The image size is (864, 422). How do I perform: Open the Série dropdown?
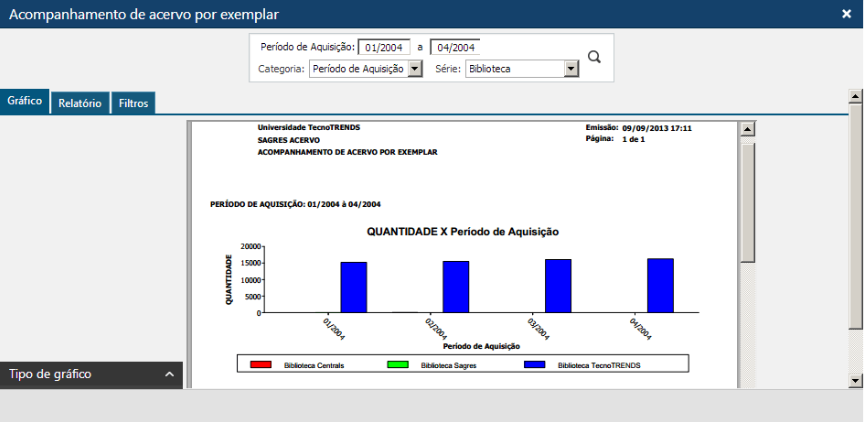coord(571,69)
